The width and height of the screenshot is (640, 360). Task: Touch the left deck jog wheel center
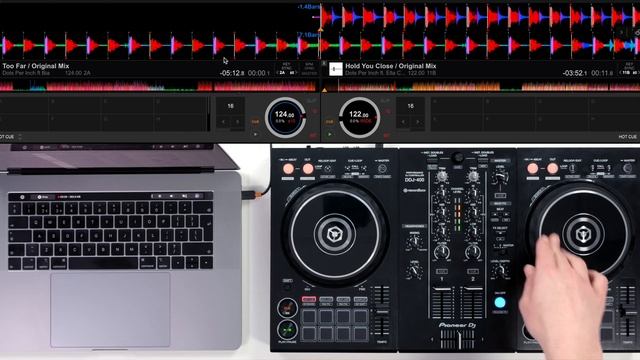tap(335, 234)
